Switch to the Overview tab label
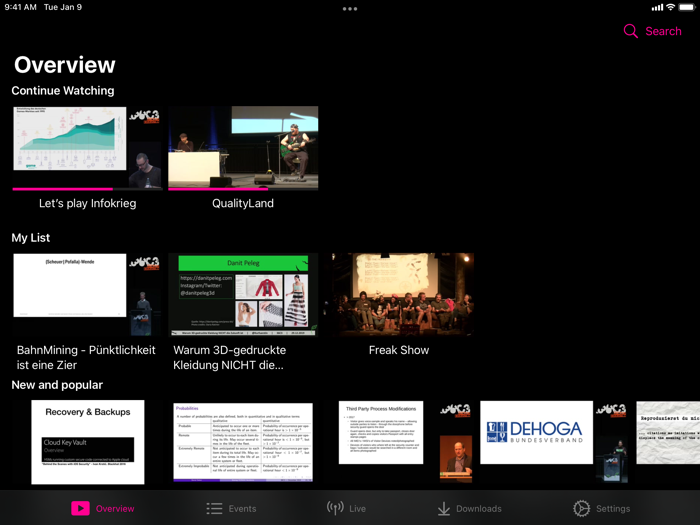 [115, 508]
